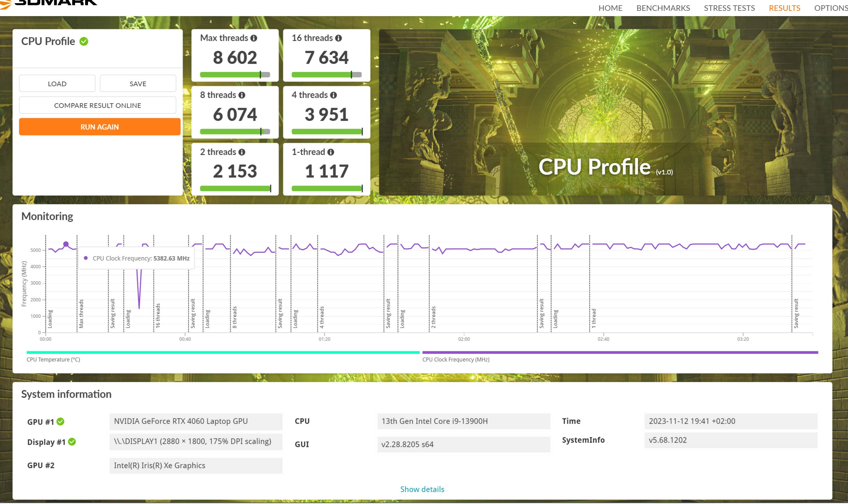848x504 pixels.
Task: Click SystemInfo version v5.68.1202
Action: tap(731, 440)
